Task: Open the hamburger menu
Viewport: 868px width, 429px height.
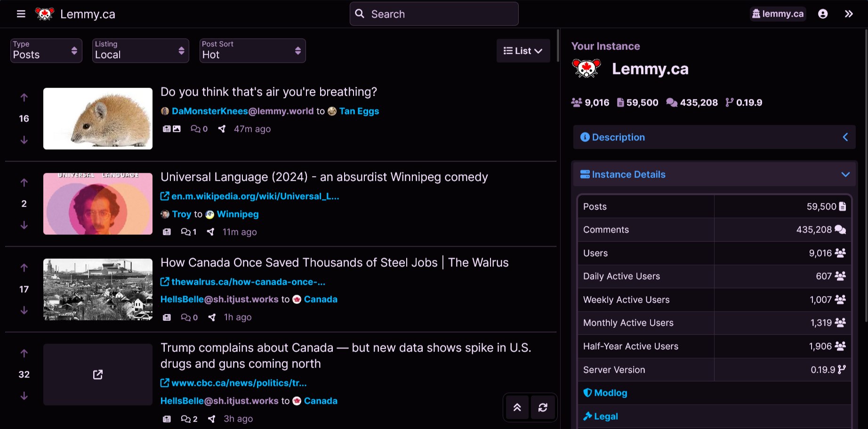Action: pos(21,14)
